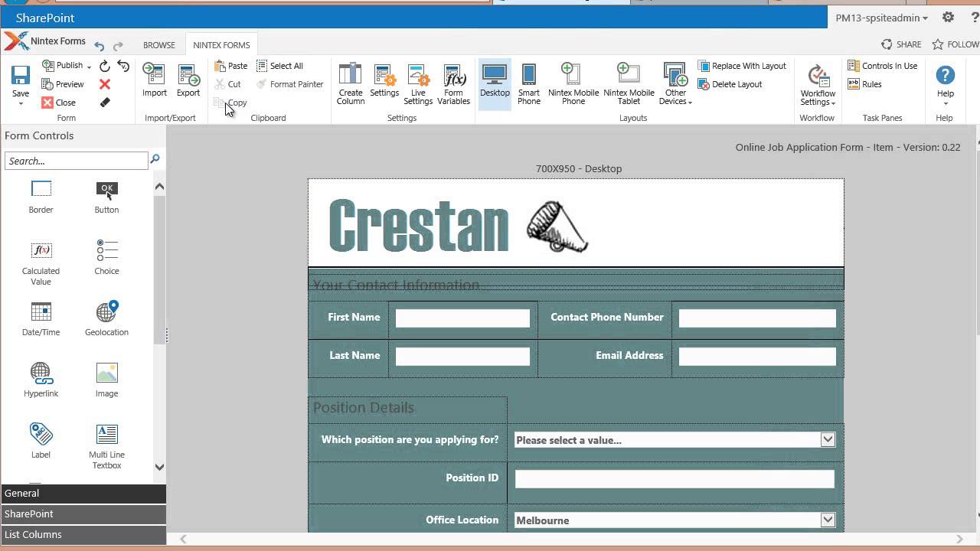Viewport: 980px width, 551px height.
Task: Click the Position ID field
Action: click(675, 479)
